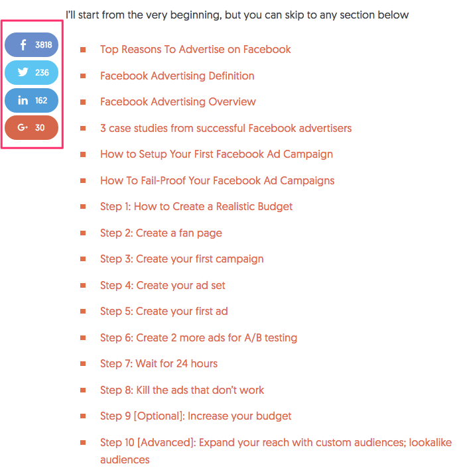This screenshot has height=476, width=461.
Task: Open Step 3: Create your first campaign
Action: [x=182, y=259]
